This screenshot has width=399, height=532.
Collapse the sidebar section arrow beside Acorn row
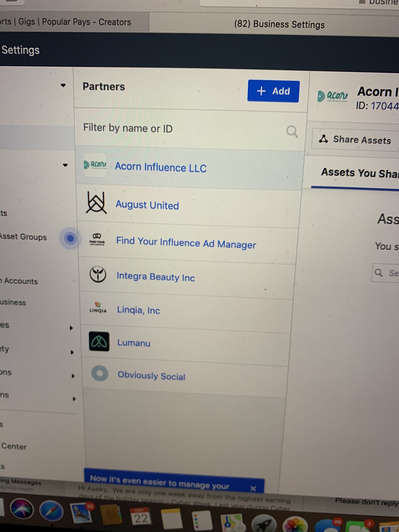coord(65,165)
